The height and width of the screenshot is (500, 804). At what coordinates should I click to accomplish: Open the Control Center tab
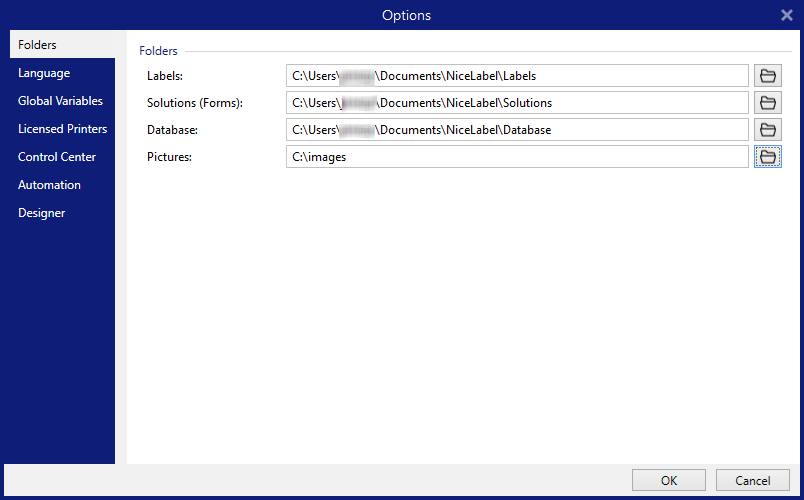coord(57,157)
